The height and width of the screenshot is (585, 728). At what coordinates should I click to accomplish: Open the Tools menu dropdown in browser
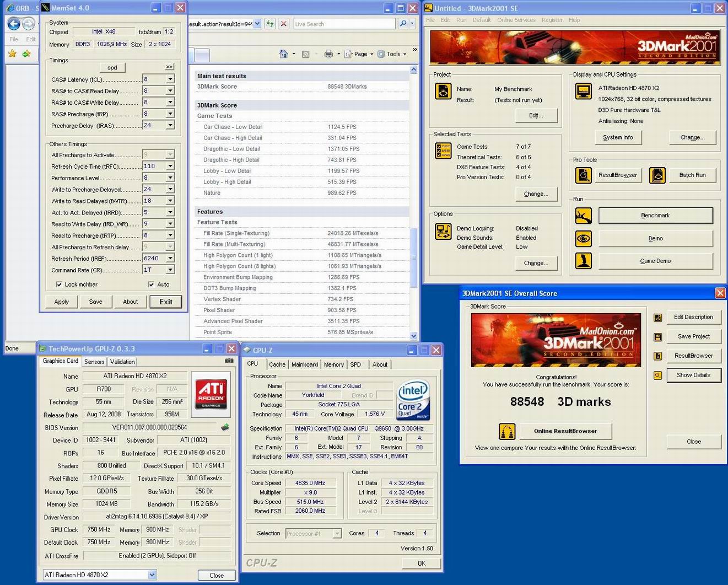point(392,54)
